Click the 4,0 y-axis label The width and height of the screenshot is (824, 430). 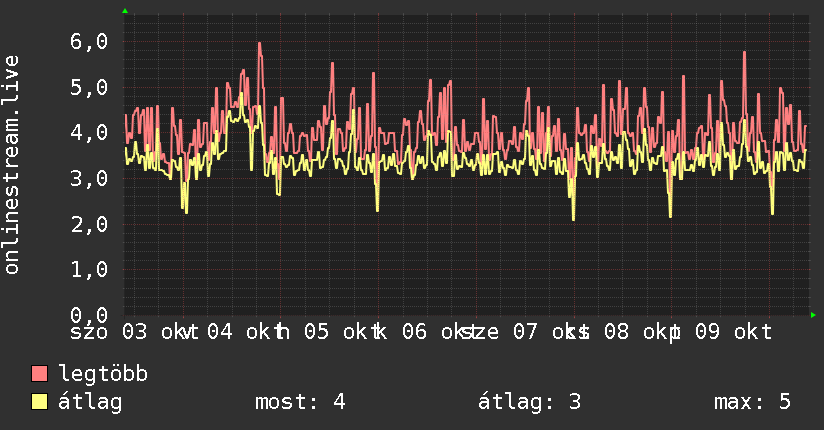tap(89, 132)
